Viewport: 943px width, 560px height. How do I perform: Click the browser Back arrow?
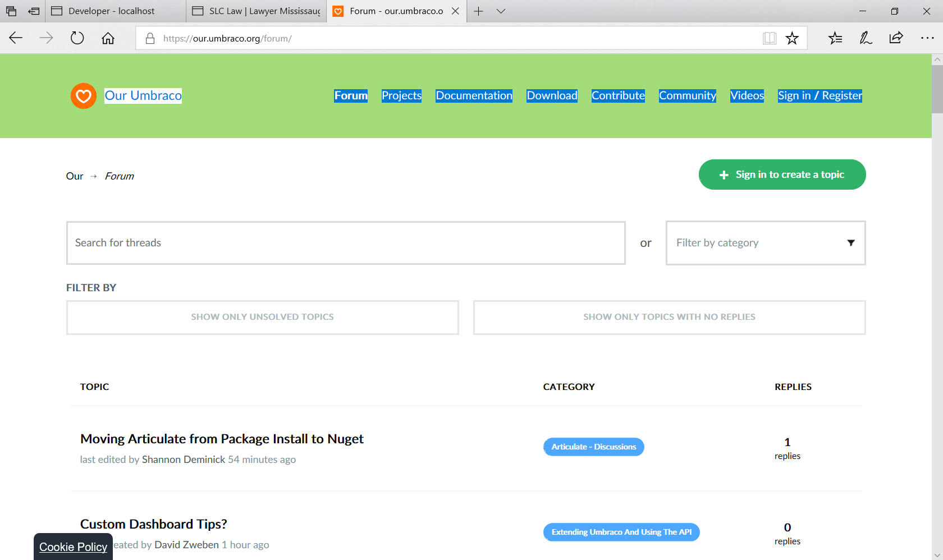click(16, 38)
